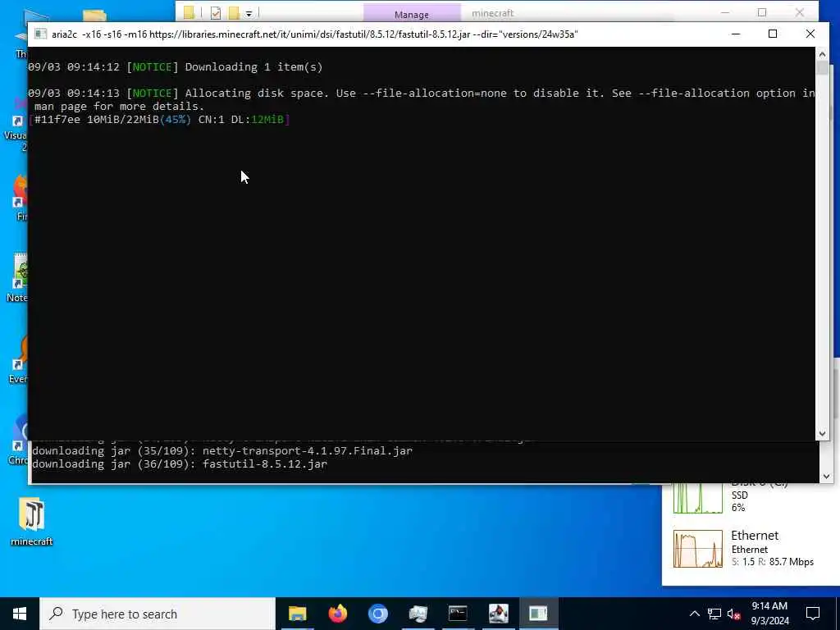840x630 pixels.
Task: Minimize the aria2c console window
Action: tap(736, 34)
